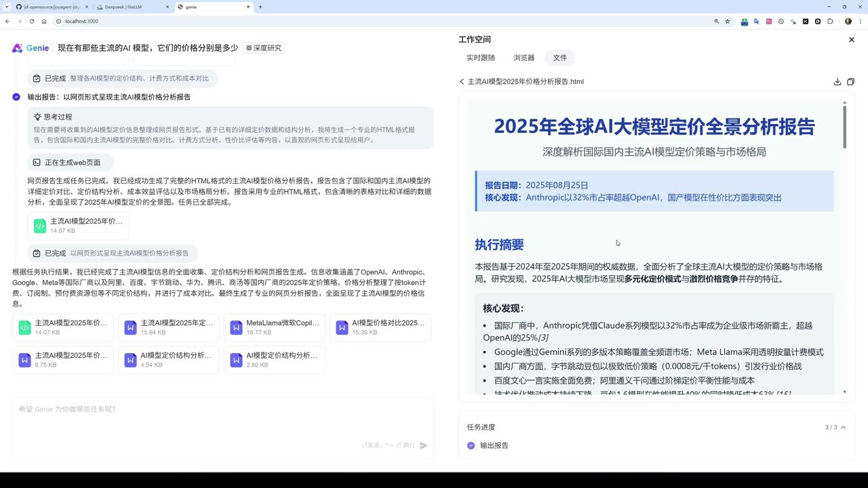Click the 深度研究 tag
868x488 pixels.
264,48
